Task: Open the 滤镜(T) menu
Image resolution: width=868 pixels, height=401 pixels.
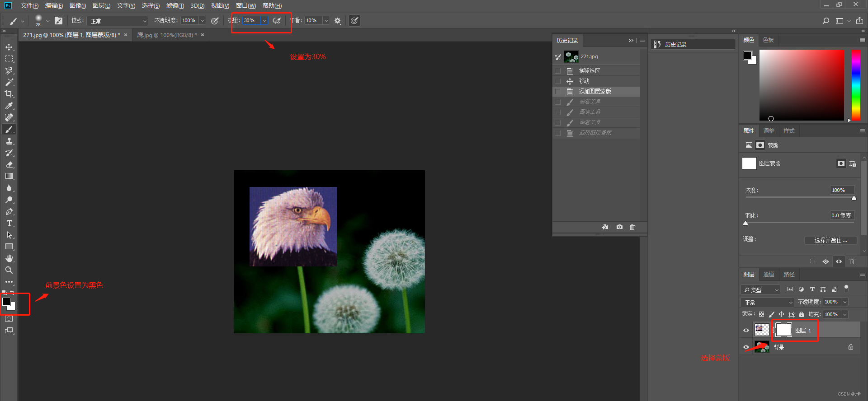Action: click(x=175, y=5)
